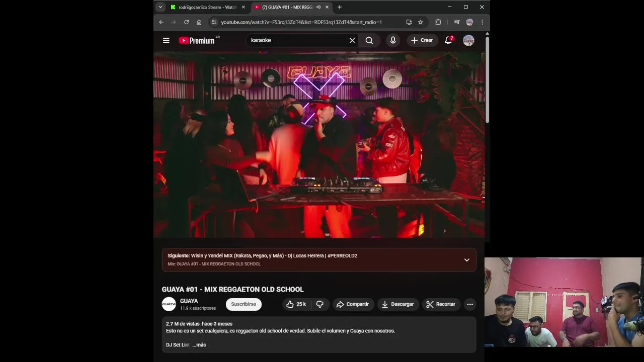644x362 pixels.
Task: Expand description with ...más
Action: coord(199,345)
